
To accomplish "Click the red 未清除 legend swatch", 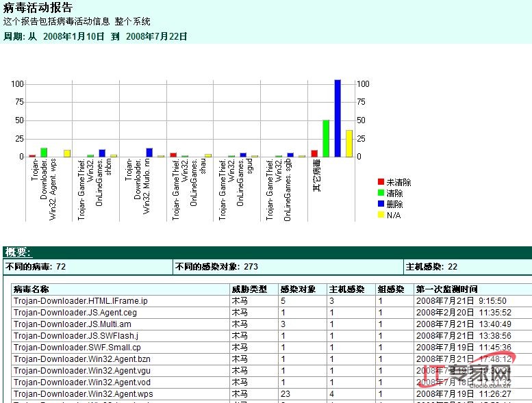I will [x=381, y=182].
